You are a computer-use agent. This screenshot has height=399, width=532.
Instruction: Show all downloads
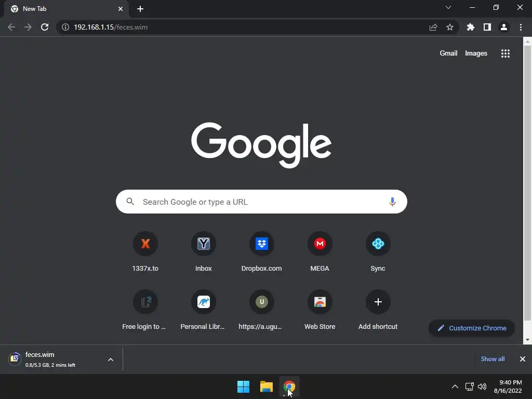click(493, 359)
